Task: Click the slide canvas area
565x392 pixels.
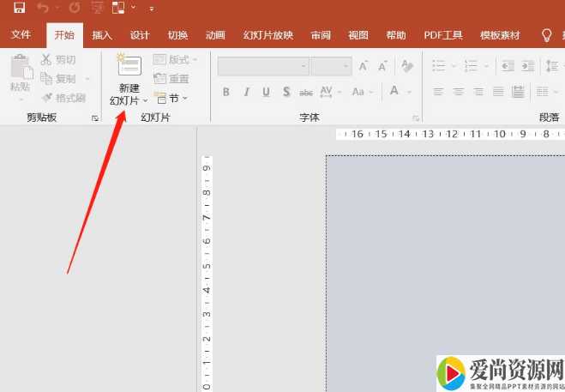Action: (445, 274)
